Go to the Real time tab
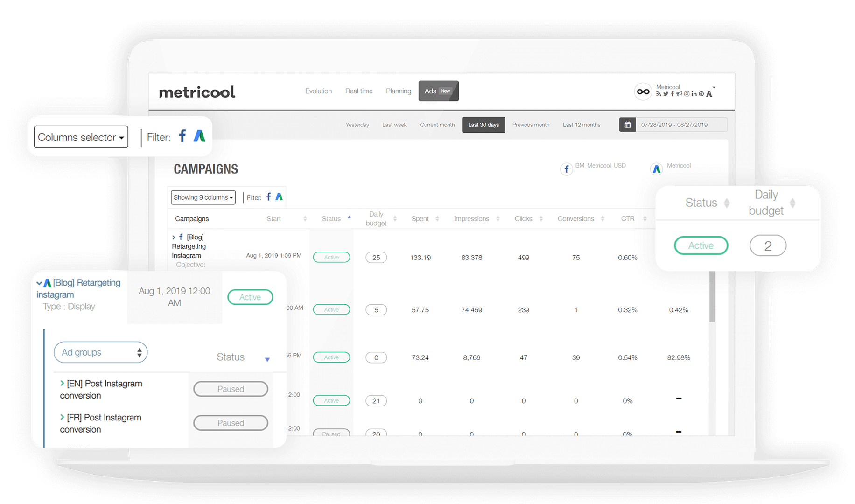Viewport: 855px width, 504px height. pyautogui.click(x=359, y=91)
